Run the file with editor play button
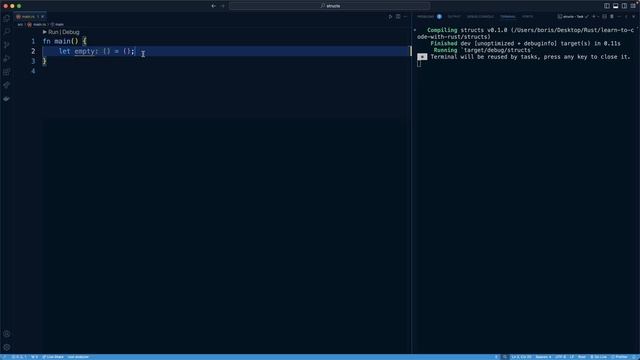 point(390,17)
